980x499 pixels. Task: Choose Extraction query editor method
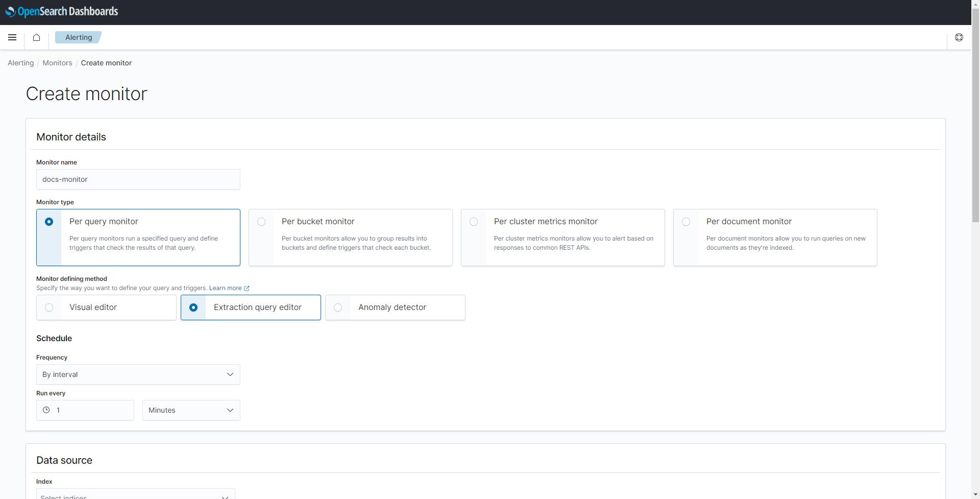pyautogui.click(x=251, y=307)
